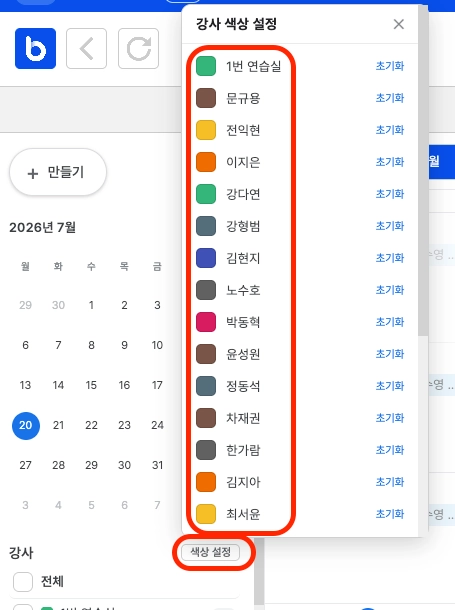The width and height of the screenshot is (455, 610).
Task: Open the 색상 설정 button
Action: click(210, 552)
